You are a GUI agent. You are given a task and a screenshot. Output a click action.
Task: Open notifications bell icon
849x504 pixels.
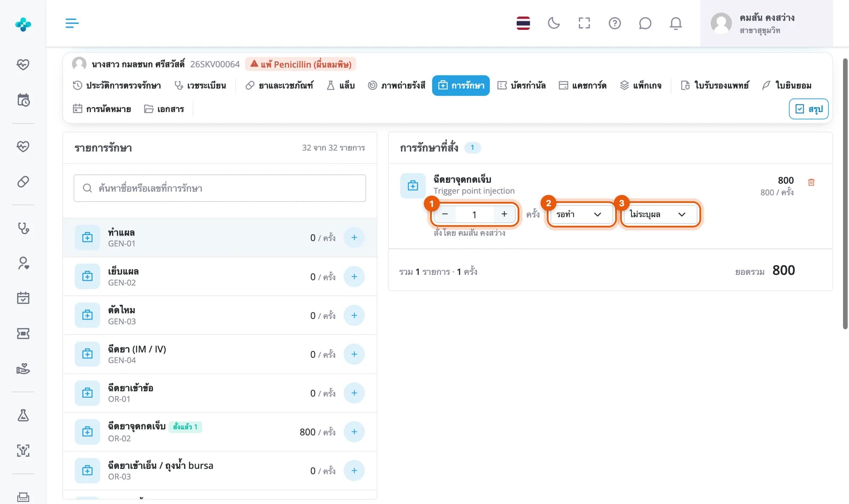pyautogui.click(x=675, y=23)
